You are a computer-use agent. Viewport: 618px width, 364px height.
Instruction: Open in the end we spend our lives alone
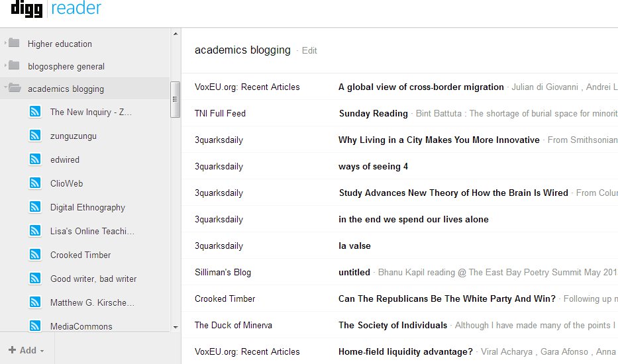413,220
